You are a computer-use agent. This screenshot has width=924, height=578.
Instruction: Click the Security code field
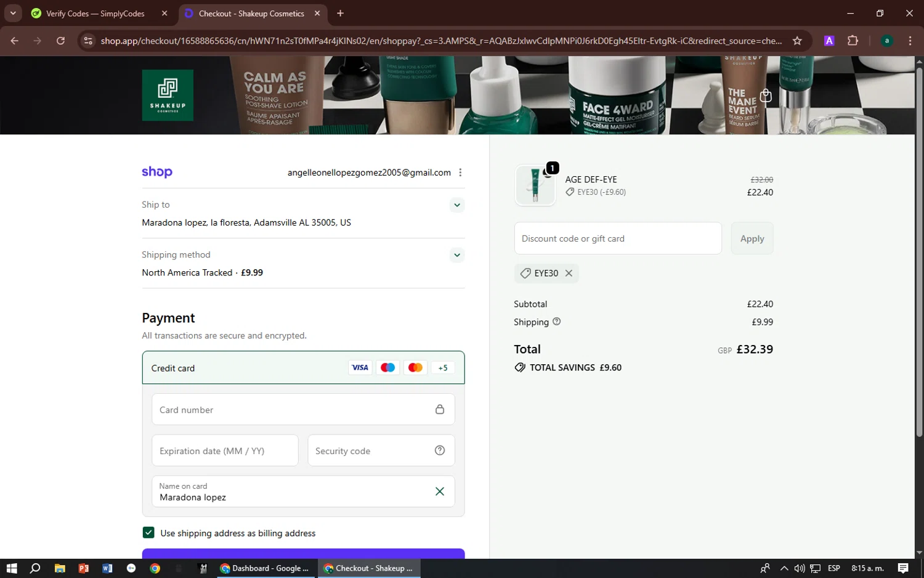[x=381, y=450]
